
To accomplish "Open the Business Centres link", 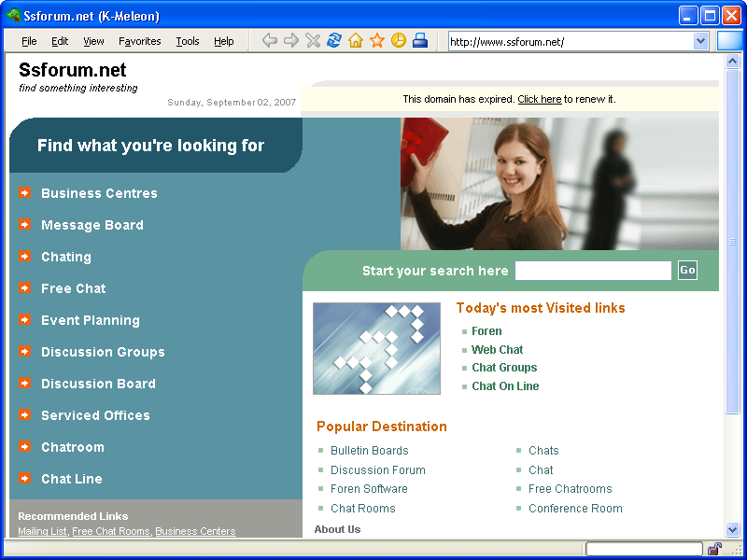I will (x=99, y=193).
